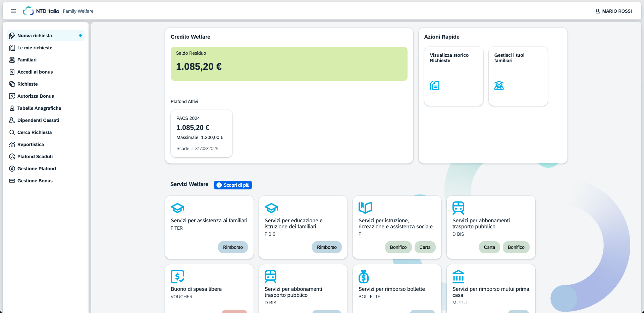Click the Reportistica chart icon
Screen dimensions: 644x313
pyautogui.click(x=12, y=144)
